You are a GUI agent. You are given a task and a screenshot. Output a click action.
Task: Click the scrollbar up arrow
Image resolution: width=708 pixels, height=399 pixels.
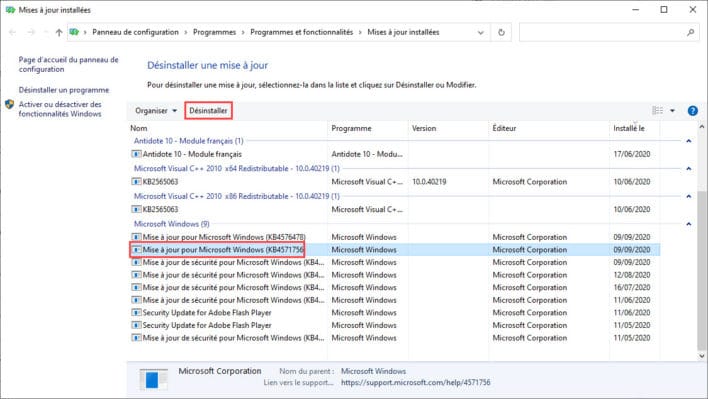pos(701,127)
